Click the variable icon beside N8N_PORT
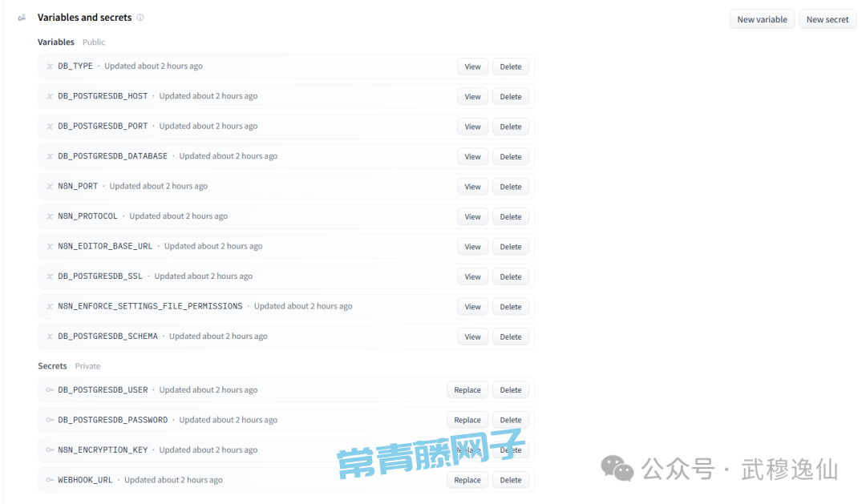This screenshot has height=504, width=866. 50,187
